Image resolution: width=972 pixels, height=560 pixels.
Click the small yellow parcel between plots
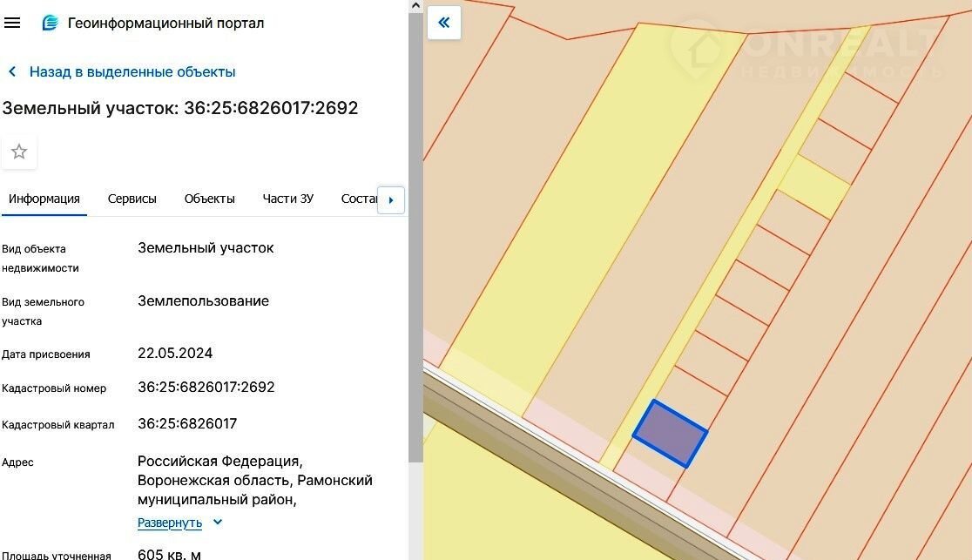click(814, 186)
